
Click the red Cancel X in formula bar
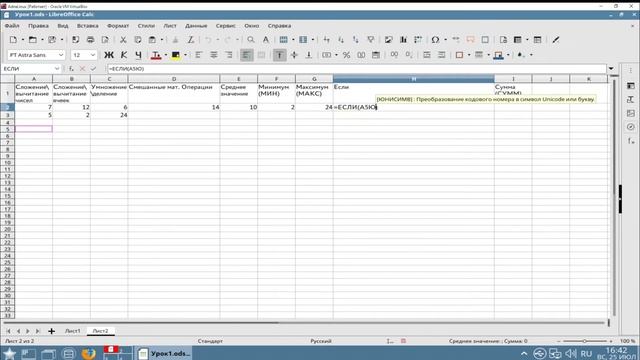tap(82, 69)
